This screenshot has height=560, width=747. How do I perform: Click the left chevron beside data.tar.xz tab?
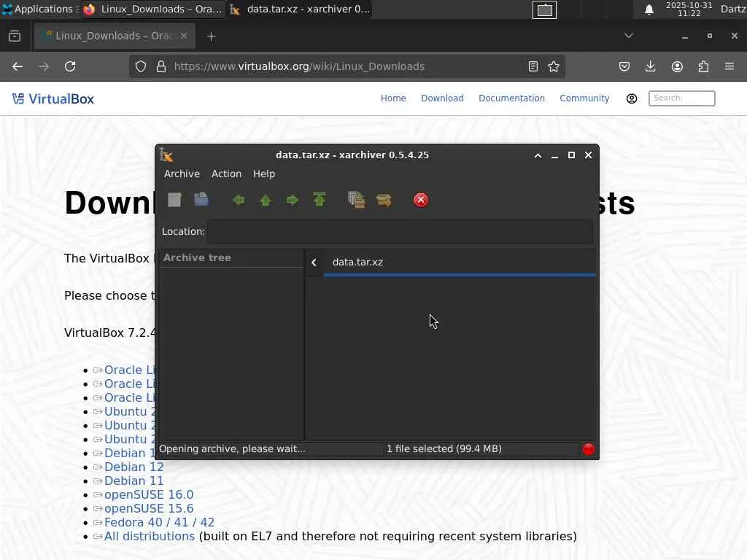click(314, 262)
